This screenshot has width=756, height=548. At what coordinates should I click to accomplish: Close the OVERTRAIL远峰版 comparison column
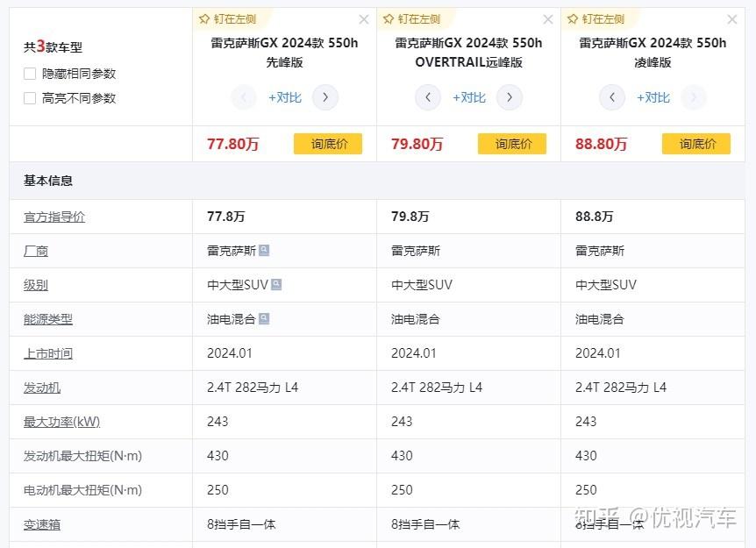click(548, 18)
